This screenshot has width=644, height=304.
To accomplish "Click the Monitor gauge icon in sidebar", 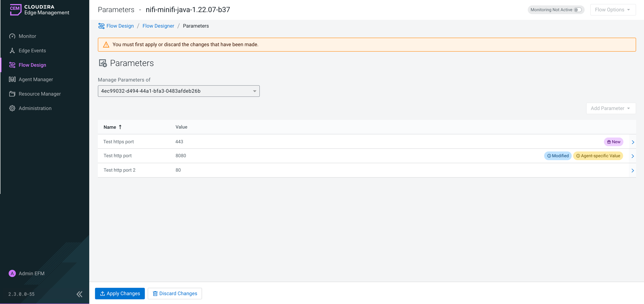I will click(x=12, y=36).
